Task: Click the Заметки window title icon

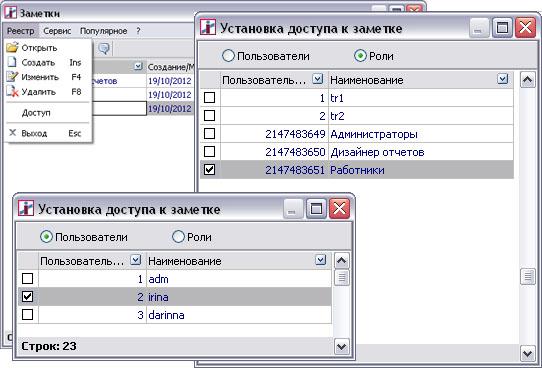Action: tap(10, 13)
